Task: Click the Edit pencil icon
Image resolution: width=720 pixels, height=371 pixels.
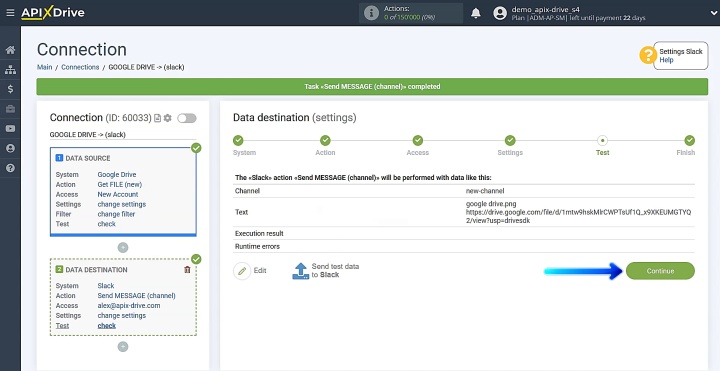Action: (x=242, y=271)
